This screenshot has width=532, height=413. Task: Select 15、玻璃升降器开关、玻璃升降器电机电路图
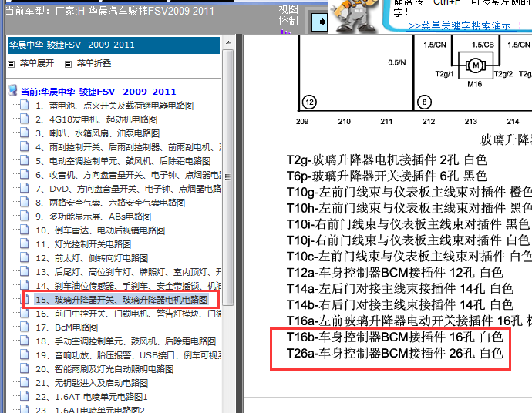point(121,300)
